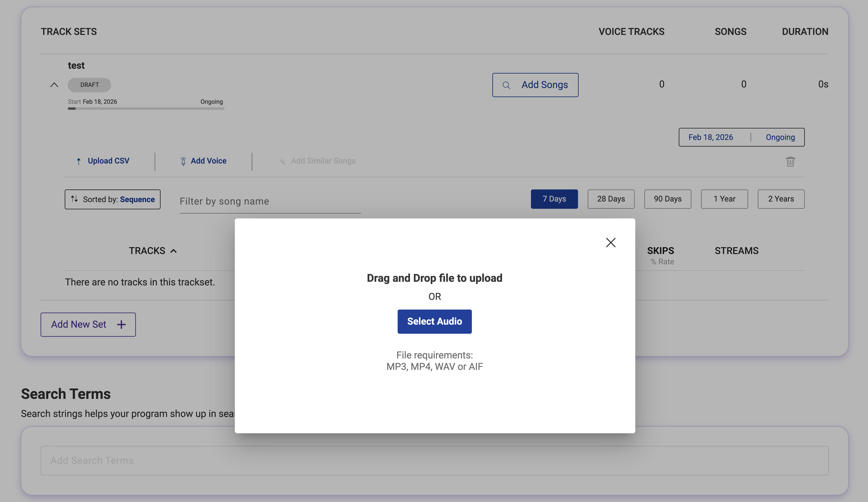868x502 pixels.
Task: Select the 28 Days range
Action: click(x=611, y=199)
